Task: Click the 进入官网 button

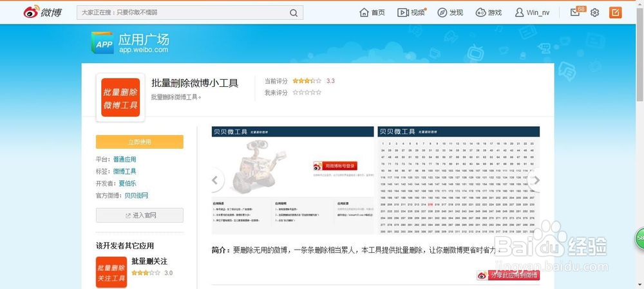Action: tap(140, 215)
